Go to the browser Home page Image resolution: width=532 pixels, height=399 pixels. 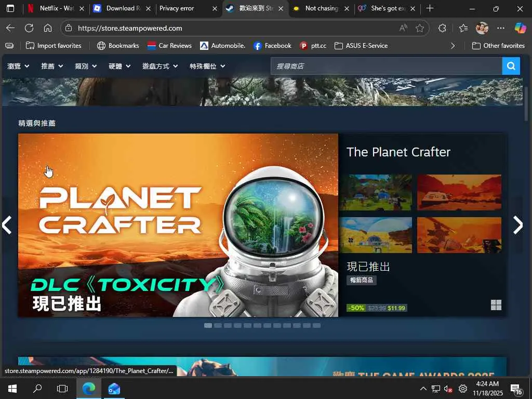tap(48, 28)
